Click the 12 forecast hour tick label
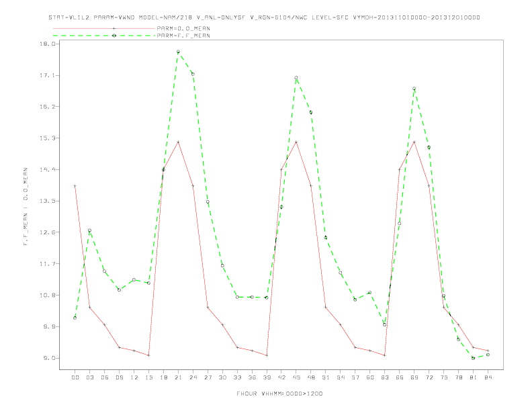The width and height of the screenshot is (532, 411). click(x=134, y=377)
